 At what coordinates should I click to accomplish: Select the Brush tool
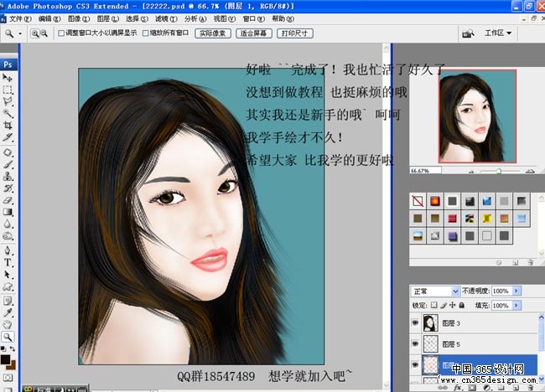tap(8, 164)
